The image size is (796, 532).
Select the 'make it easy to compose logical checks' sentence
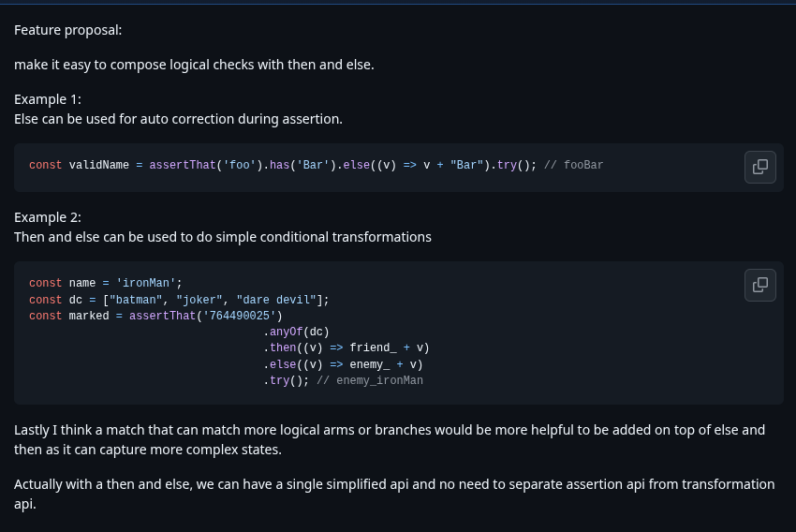(194, 65)
